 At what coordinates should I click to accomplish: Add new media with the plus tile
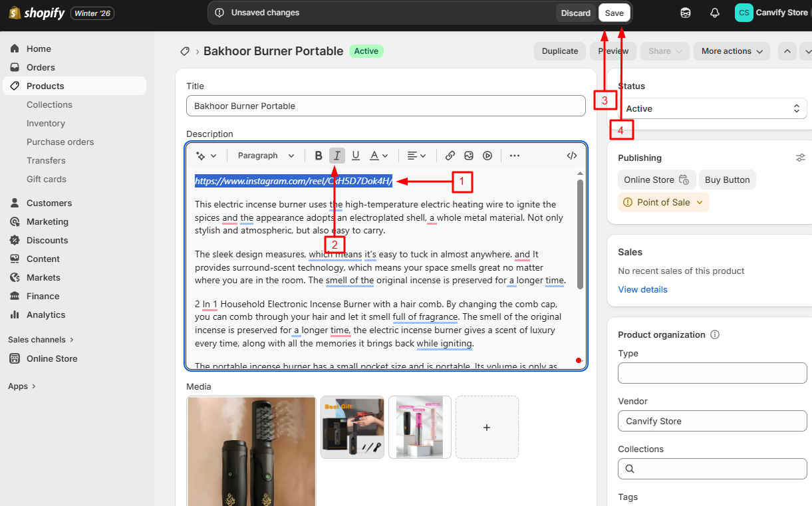pos(487,427)
